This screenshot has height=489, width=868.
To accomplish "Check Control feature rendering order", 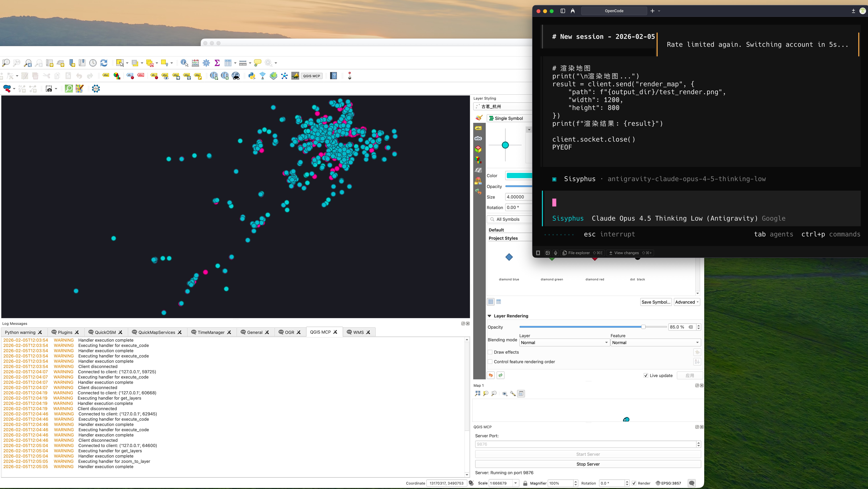I will click(x=490, y=362).
